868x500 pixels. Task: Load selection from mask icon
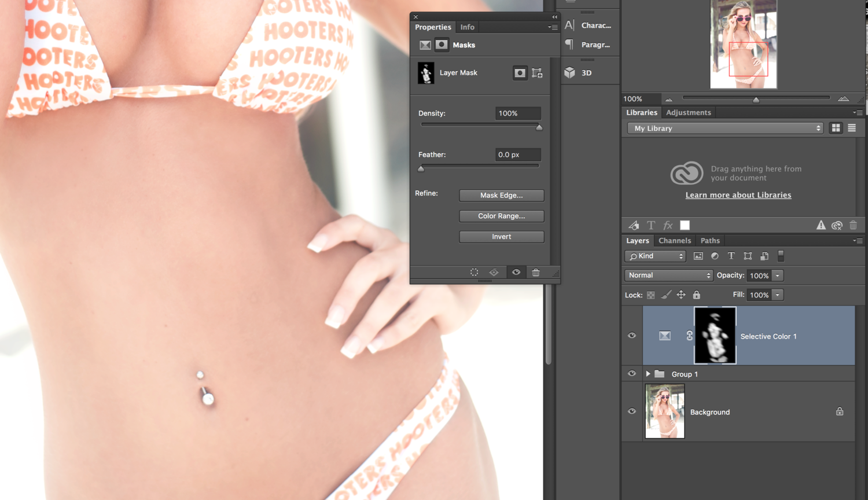(474, 272)
